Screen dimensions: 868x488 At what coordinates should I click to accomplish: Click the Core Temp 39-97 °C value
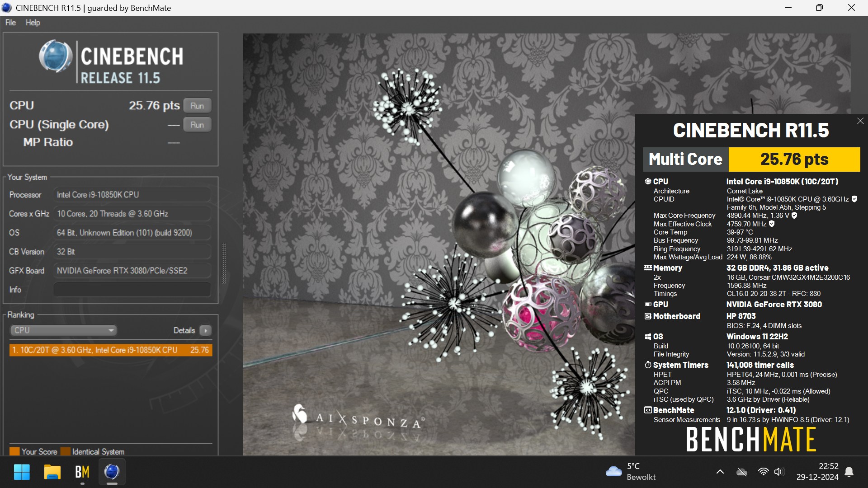740,232
